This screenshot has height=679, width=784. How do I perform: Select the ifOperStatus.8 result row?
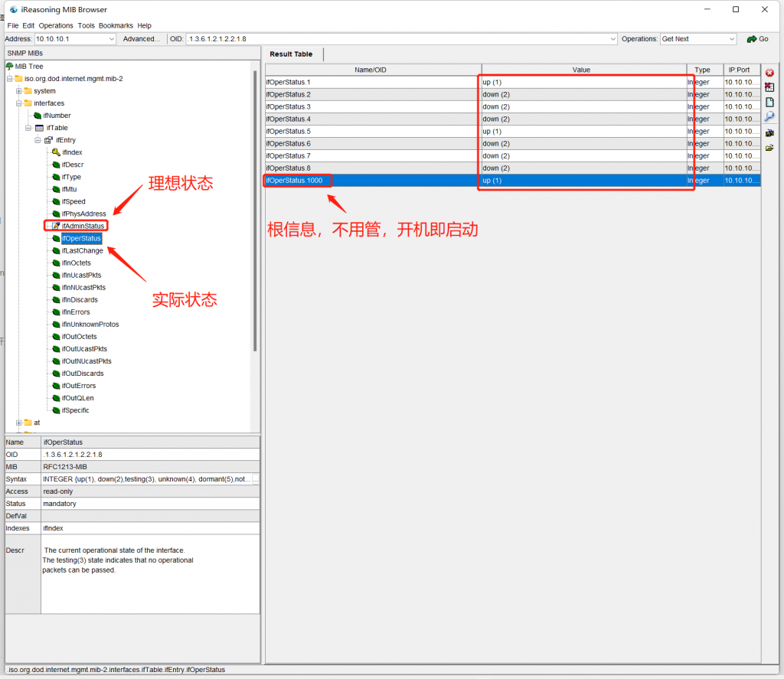click(x=512, y=168)
